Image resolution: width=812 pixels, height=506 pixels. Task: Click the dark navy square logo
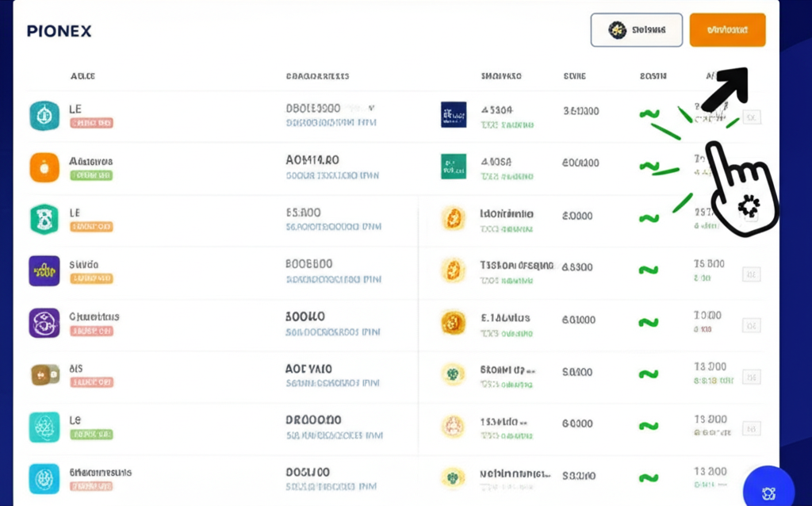pyautogui.click(x=454, y=115)
